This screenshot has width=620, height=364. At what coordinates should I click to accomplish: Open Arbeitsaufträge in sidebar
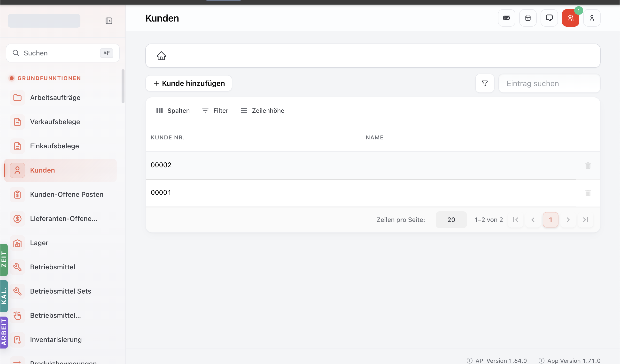60,98
